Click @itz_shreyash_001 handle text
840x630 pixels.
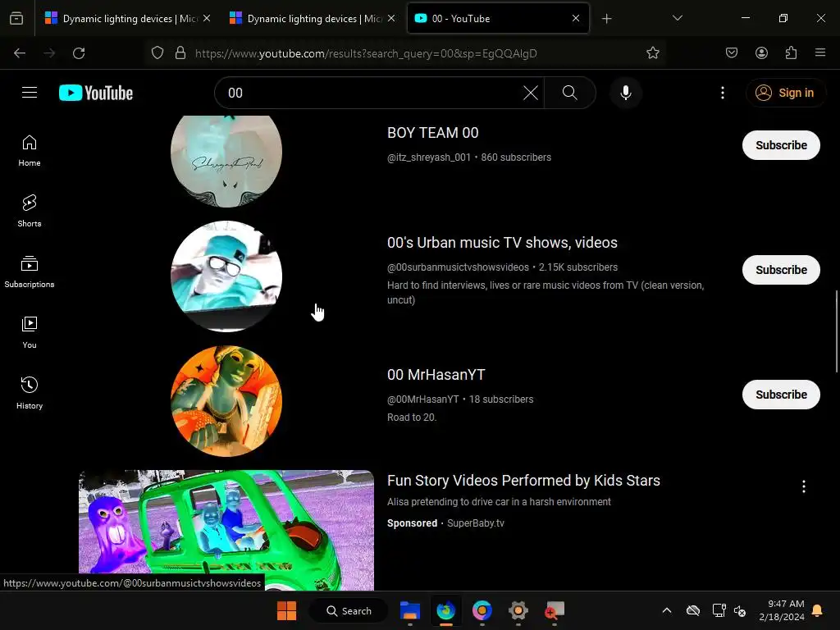[x=428, y=157]
